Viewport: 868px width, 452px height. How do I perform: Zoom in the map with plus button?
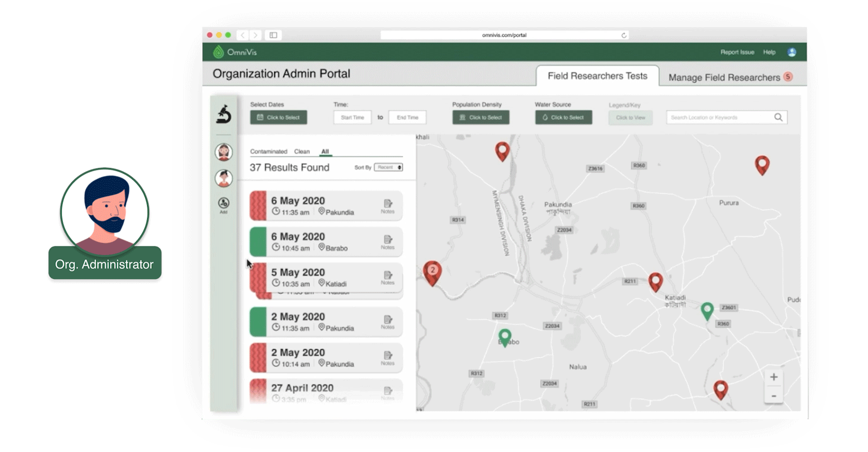[x=774, y=377]
